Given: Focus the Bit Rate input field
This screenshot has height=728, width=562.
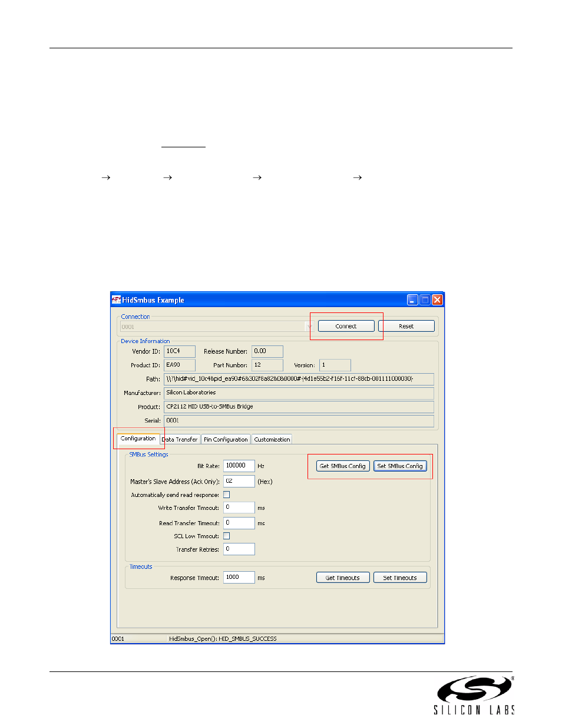Looking at the screenshot, I should (239, 466).
